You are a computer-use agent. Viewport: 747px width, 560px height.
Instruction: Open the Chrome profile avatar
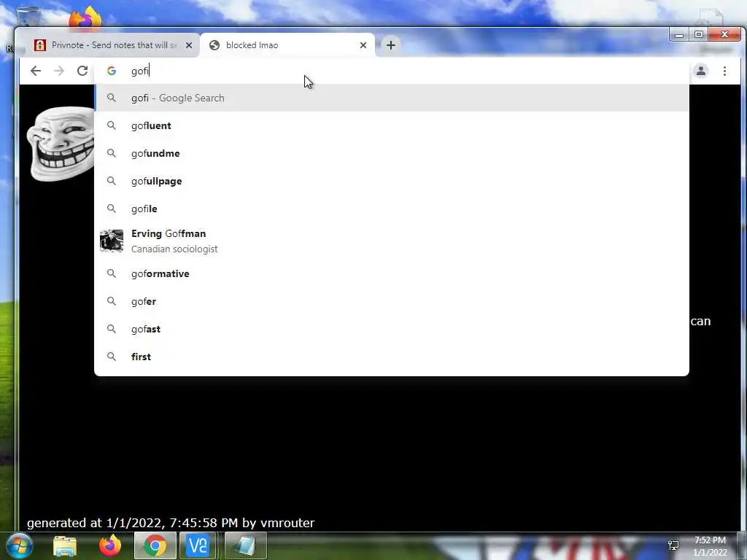701,71
